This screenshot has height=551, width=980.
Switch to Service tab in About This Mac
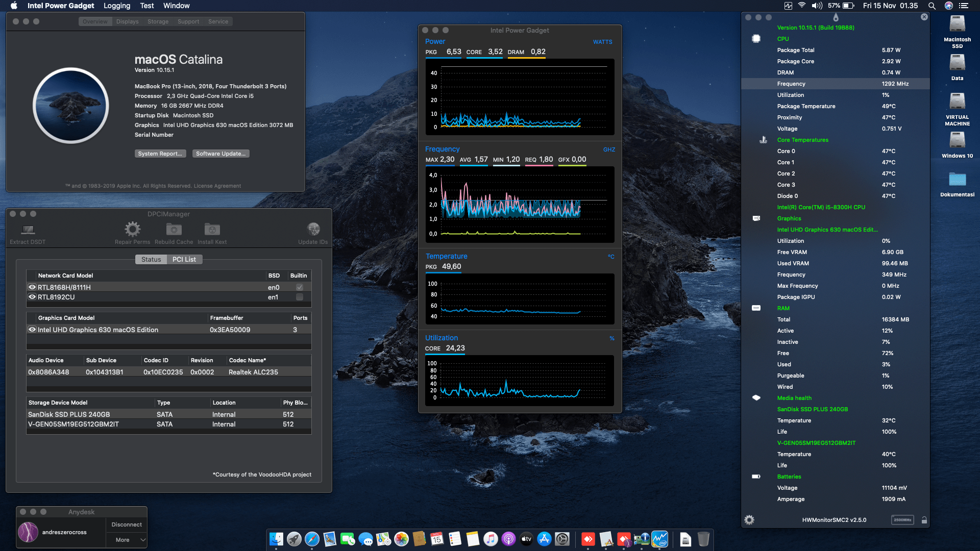click(218, 21)
